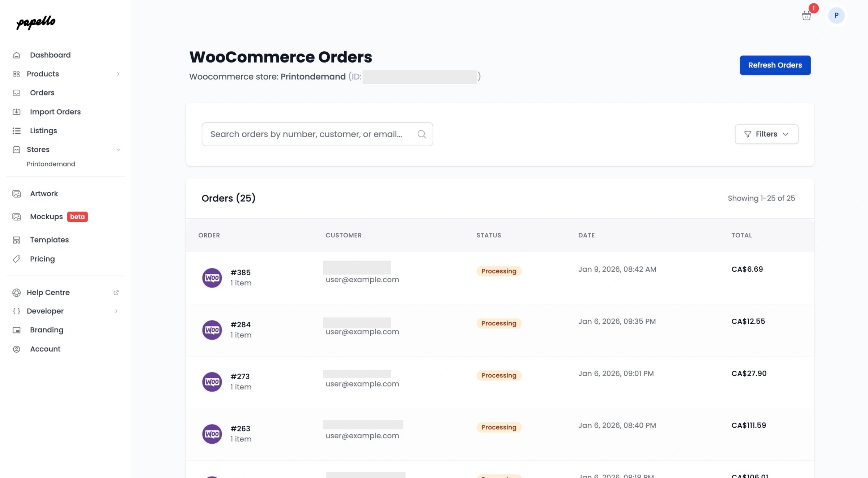Image resolution: width=868 pixels, height=478 pixels.
Task: Click the profile avatar labeled P
Action: click(x=836, y=16)
